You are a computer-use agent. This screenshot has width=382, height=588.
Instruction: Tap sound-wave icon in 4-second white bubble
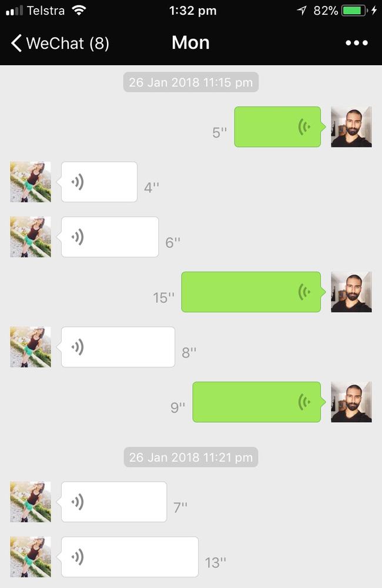(x=78, y=182)
